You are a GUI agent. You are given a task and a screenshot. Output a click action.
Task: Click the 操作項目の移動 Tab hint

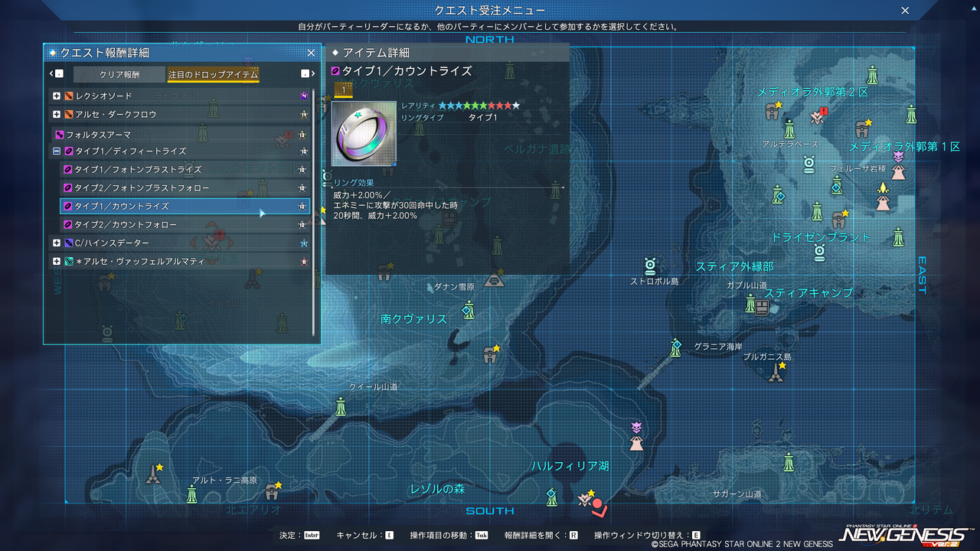click(449, 535)
